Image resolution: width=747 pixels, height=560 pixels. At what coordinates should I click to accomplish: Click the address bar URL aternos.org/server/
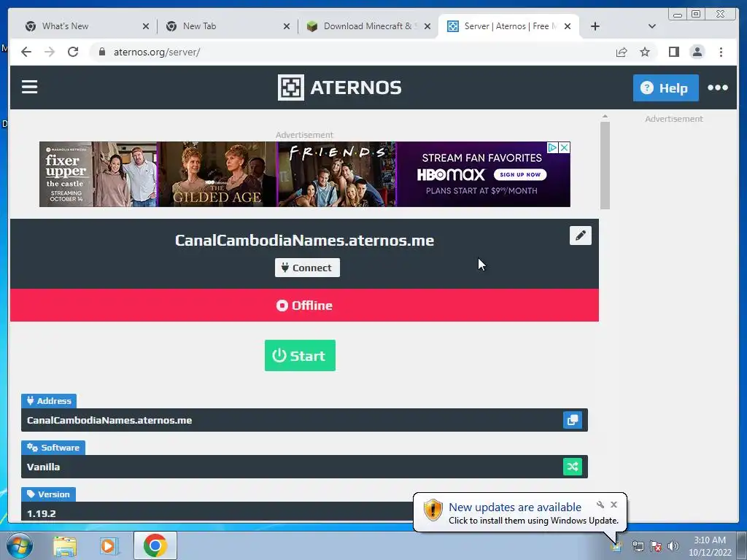pyautogui.click(x=157, y=52)
